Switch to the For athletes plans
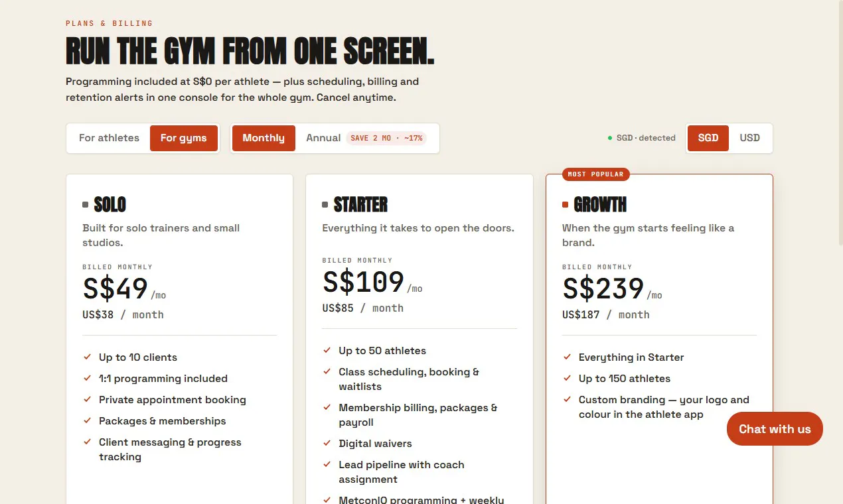Image resolution: width=843 pixels, height=504 pixels. 109,138
